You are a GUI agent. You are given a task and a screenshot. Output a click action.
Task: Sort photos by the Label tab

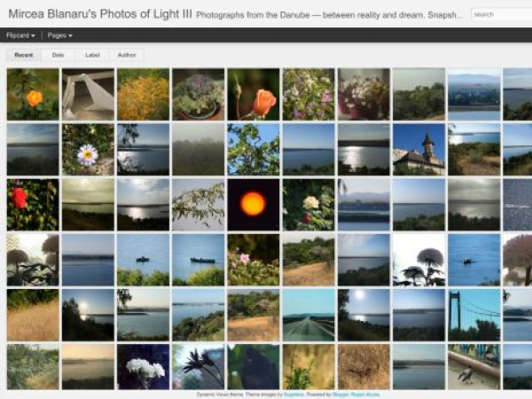tap(92, 55)
